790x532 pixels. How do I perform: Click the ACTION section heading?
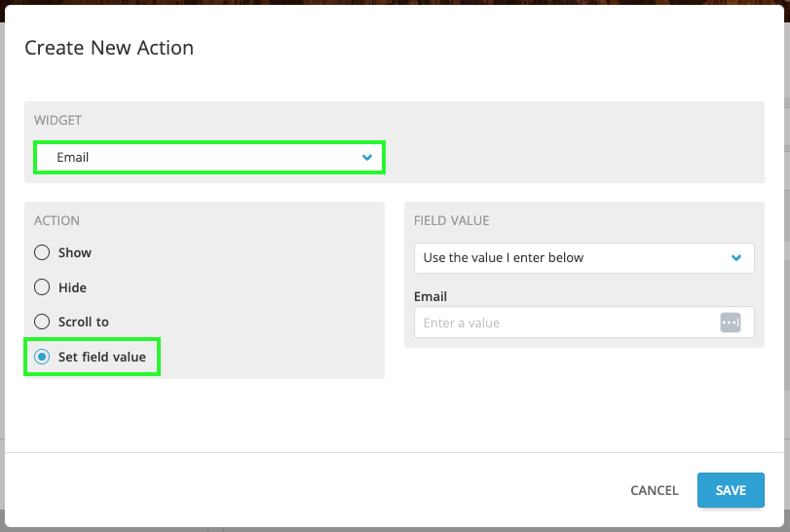click(x=56, y=221)
